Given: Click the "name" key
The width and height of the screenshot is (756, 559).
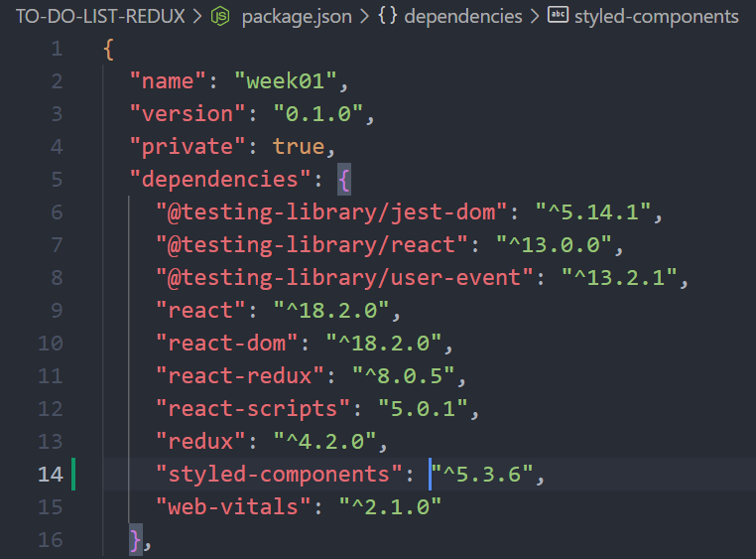Looking at the screenshot, I should point(168,81).
